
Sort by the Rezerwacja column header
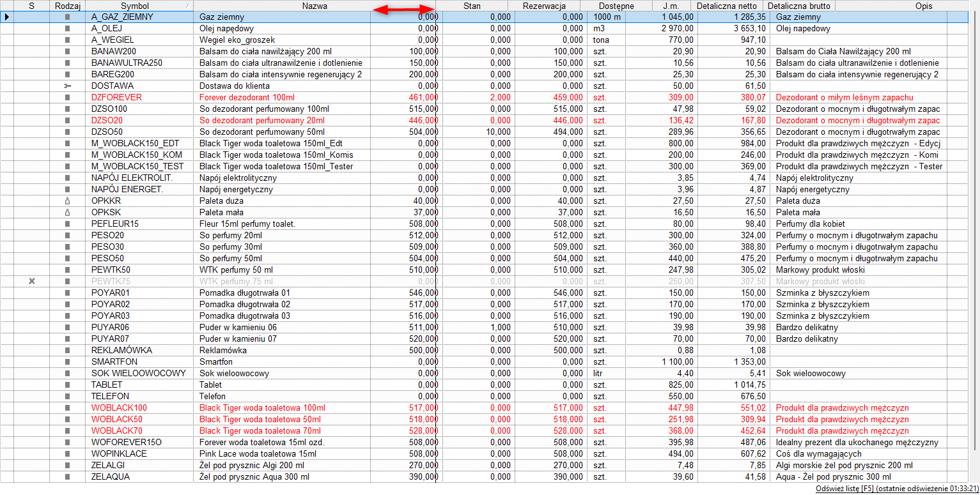tap(544, 6)
